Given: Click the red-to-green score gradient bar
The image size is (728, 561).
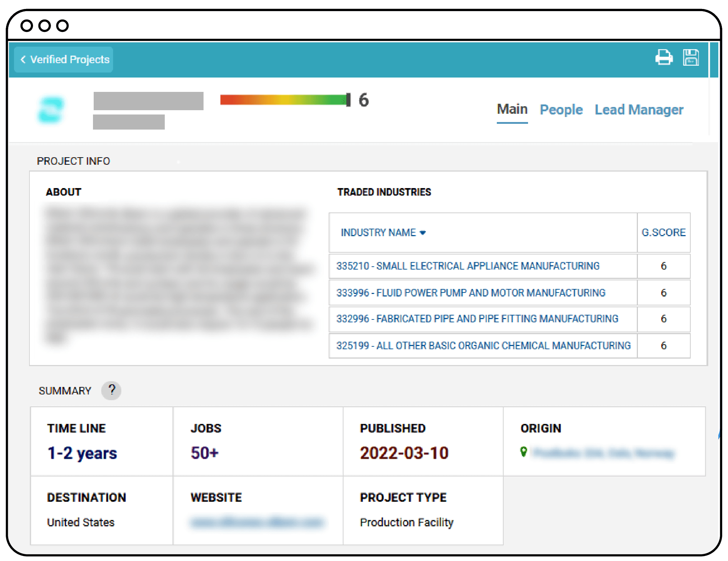Looking at the screenshot, I should click(x=284, y=100).
